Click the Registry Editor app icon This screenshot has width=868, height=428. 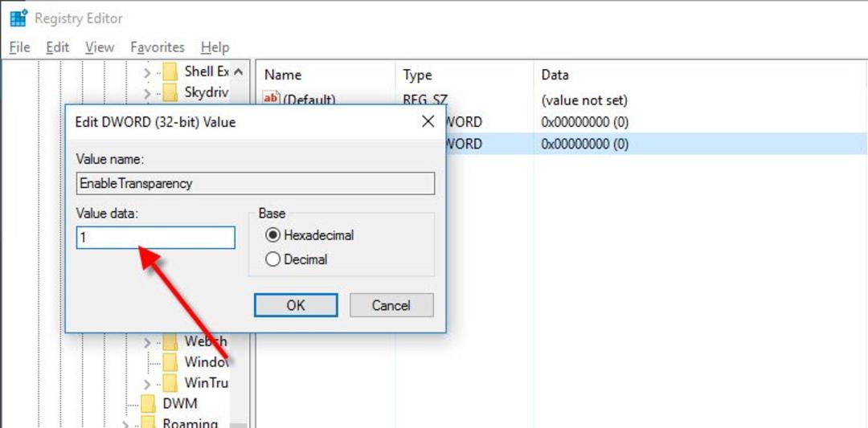pyautogui.click(x=18, y=18)
